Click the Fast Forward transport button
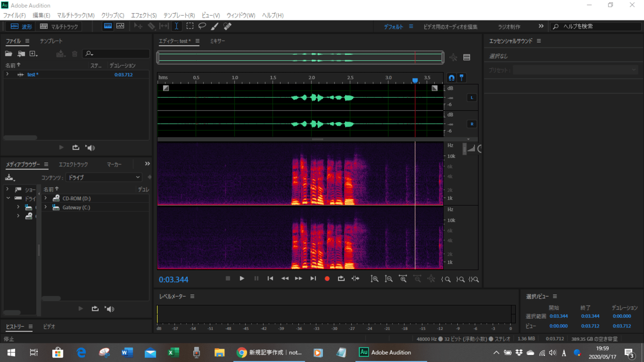The image size is (644, 362). pyautogui.click(x=299, y=279)
